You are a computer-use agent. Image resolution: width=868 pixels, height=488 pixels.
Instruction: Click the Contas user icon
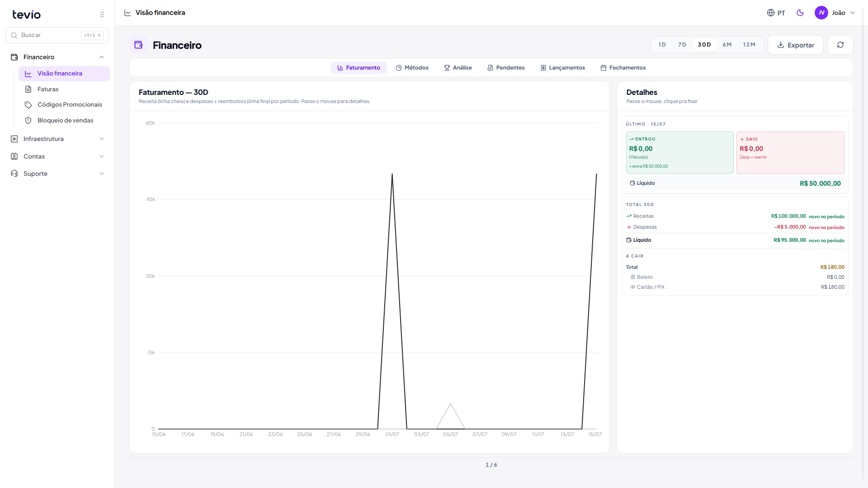pyautogui.click(x=14, y=156)
